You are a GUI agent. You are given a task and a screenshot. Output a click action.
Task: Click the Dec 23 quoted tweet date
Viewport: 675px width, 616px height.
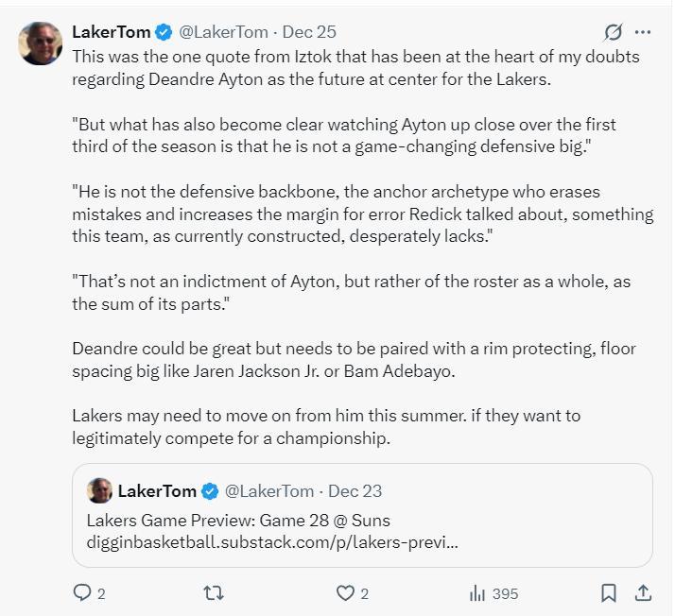click(x=355, y=491)
